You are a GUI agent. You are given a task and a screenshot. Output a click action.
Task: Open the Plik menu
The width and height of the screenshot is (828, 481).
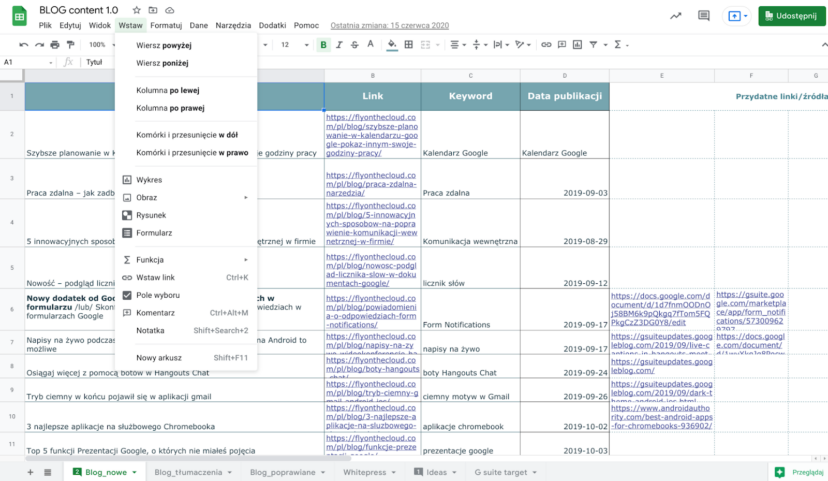45,25
